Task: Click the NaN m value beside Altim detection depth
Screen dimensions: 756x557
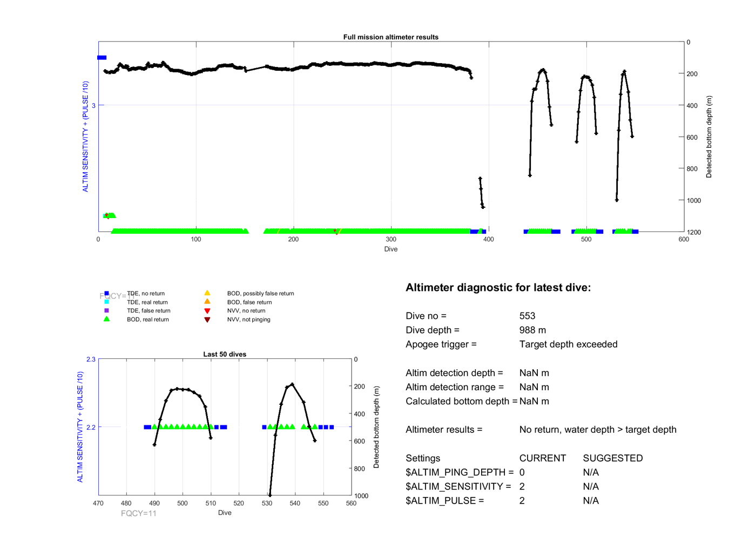Action: (x=534, y=373)
